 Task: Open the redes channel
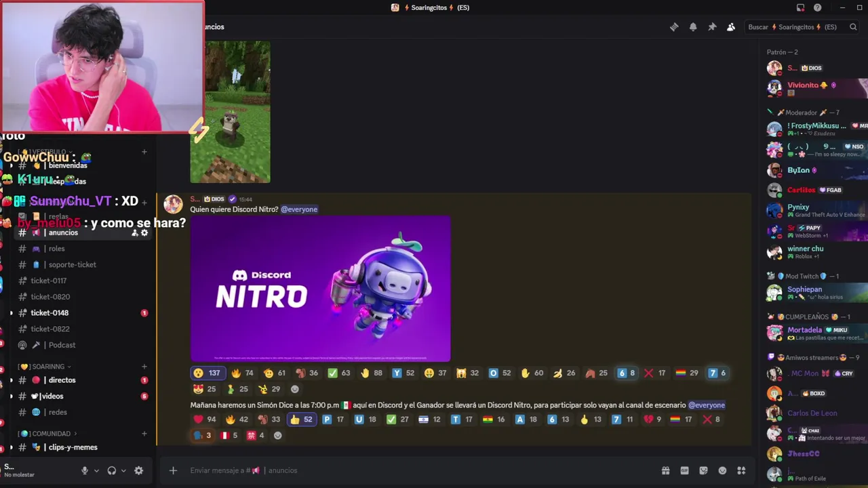coord(83,412)
